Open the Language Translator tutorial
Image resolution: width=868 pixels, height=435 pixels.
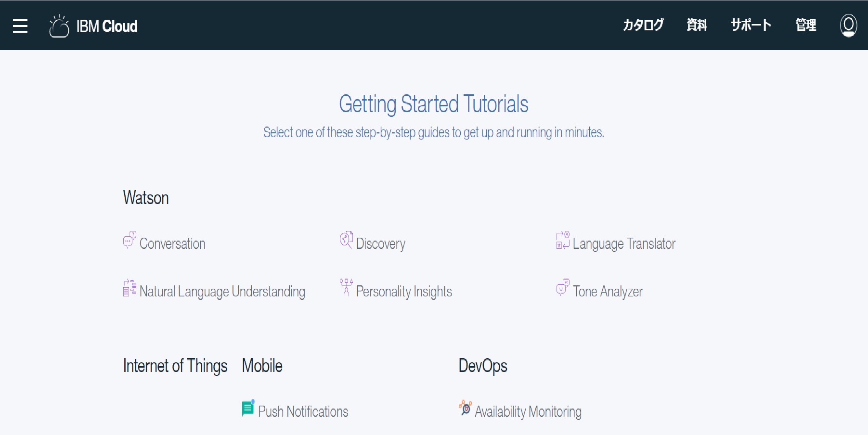pos(624,243)
